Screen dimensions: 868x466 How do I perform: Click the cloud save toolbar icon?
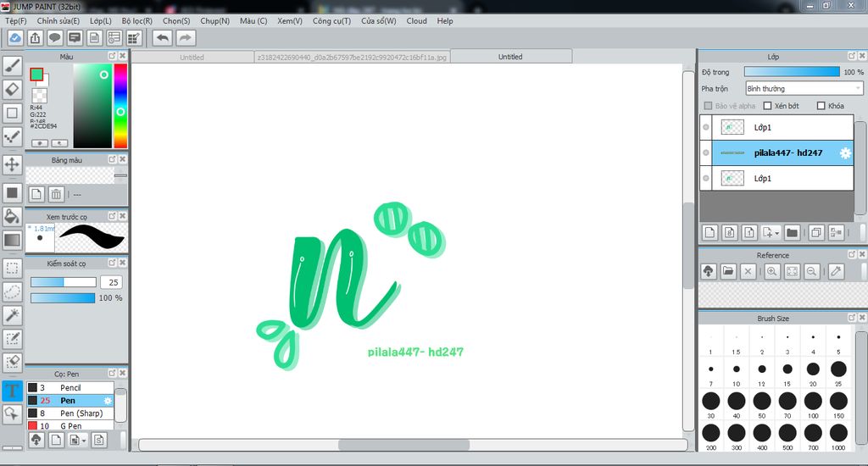(15, 38)
